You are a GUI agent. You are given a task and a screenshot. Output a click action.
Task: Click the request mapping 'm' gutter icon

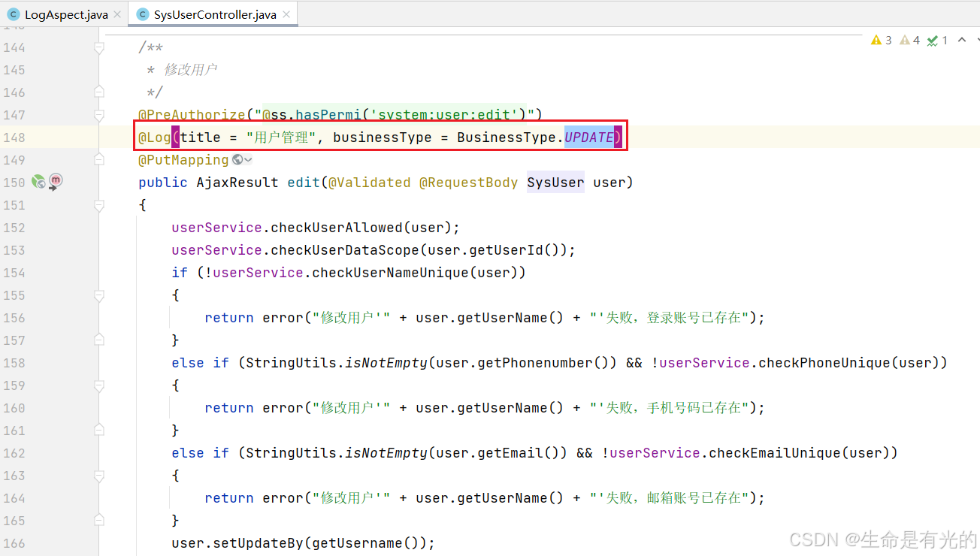(x=56, y=181)
